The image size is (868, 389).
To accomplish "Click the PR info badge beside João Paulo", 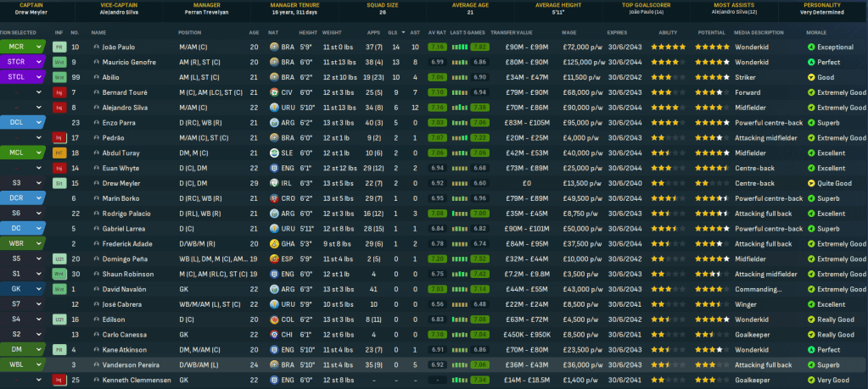I will [59, 47].
